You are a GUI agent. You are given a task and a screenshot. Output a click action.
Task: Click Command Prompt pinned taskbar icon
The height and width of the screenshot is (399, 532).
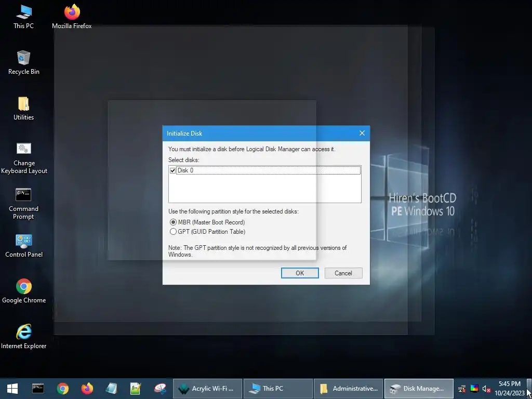pyautogui.click(x=37, y=389)
